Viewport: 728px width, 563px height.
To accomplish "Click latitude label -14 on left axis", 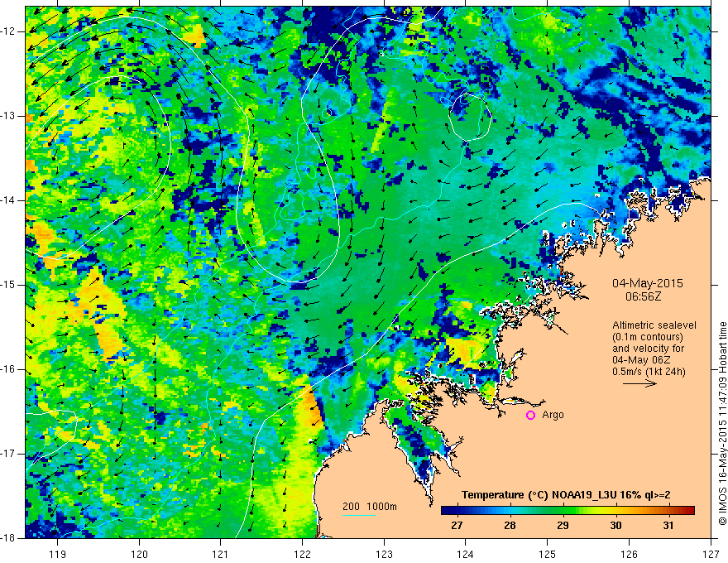I will (x=9, y=200).
